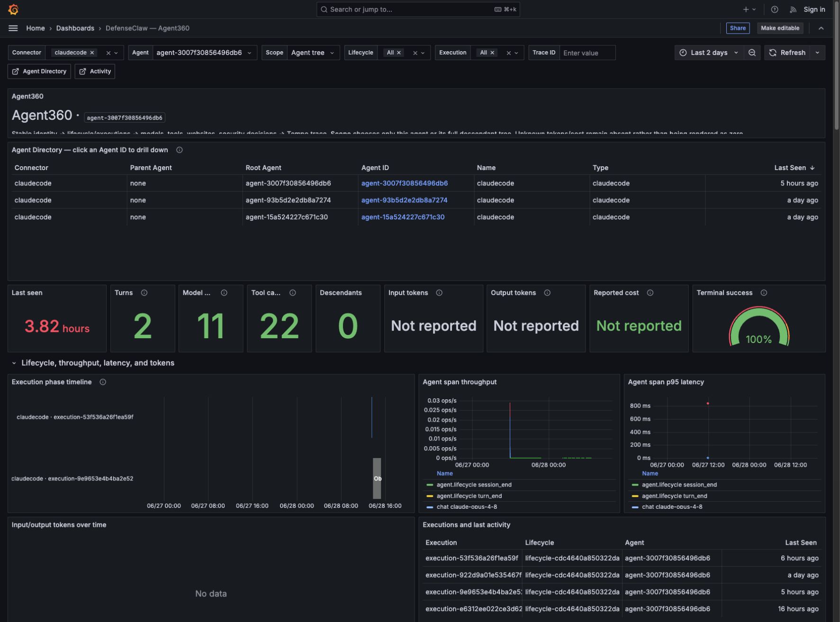Sort table by Parent Agent column header

click(151, 168)
